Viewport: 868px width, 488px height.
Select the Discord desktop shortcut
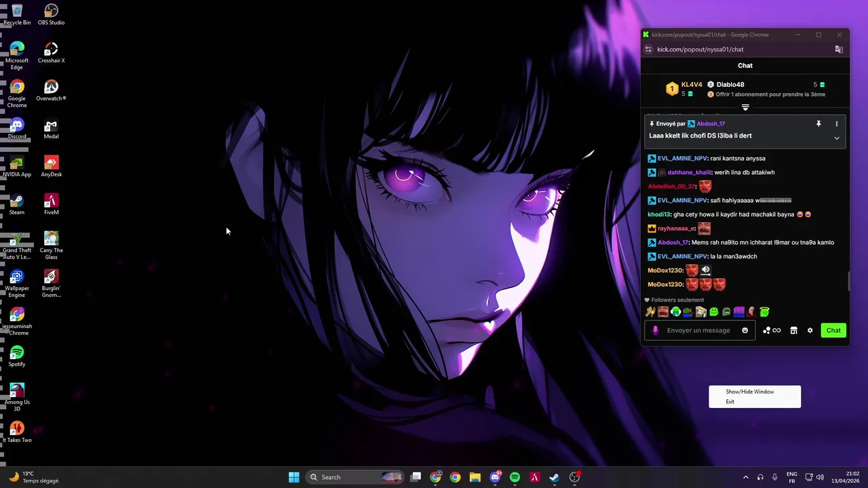[17, 128]
